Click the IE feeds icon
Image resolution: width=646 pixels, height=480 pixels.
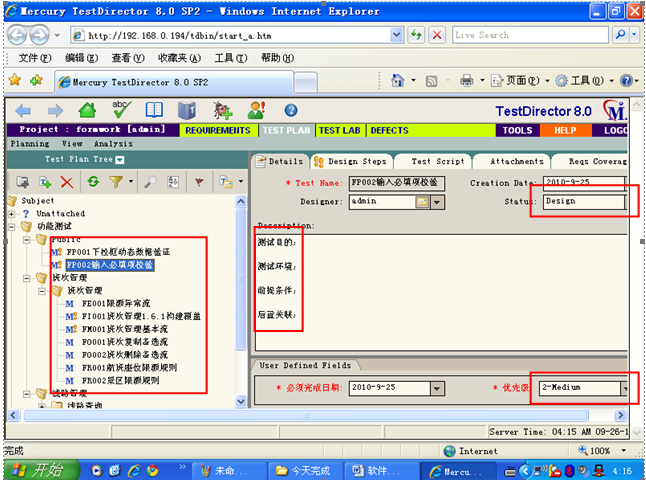point(431,81)
